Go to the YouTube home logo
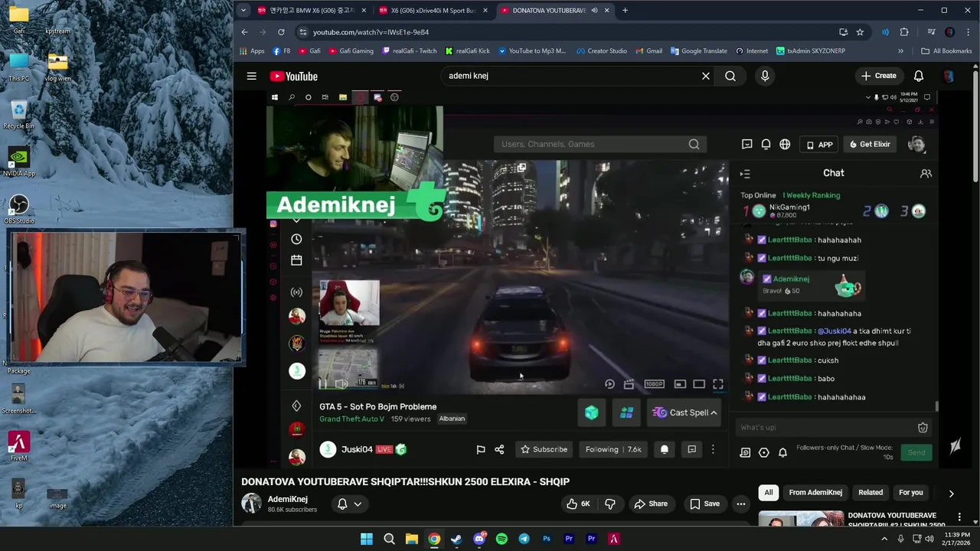Screen dimensions: 980x551 tap(293, 76)
